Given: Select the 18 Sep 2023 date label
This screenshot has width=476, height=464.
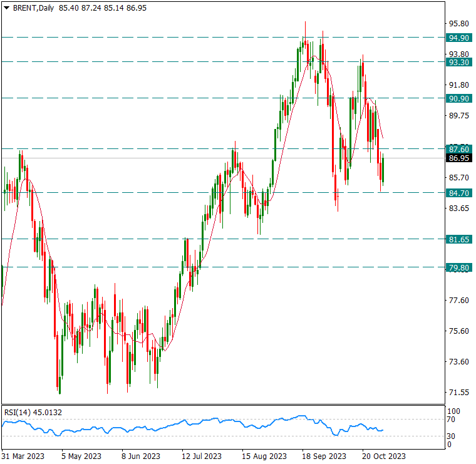Looking at the screenshot, I should tap(324, 456).
